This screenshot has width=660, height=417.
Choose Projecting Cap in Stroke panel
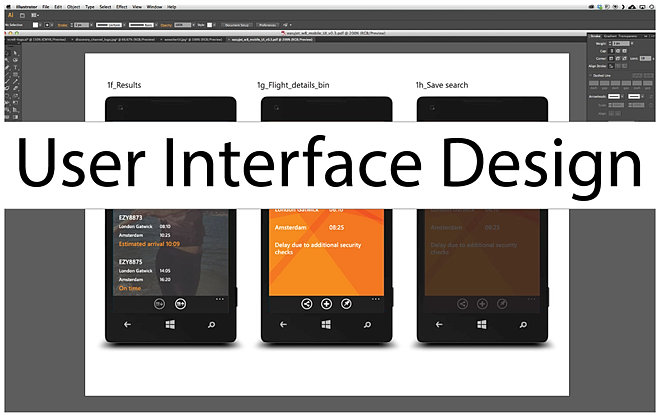pos(624,51)
